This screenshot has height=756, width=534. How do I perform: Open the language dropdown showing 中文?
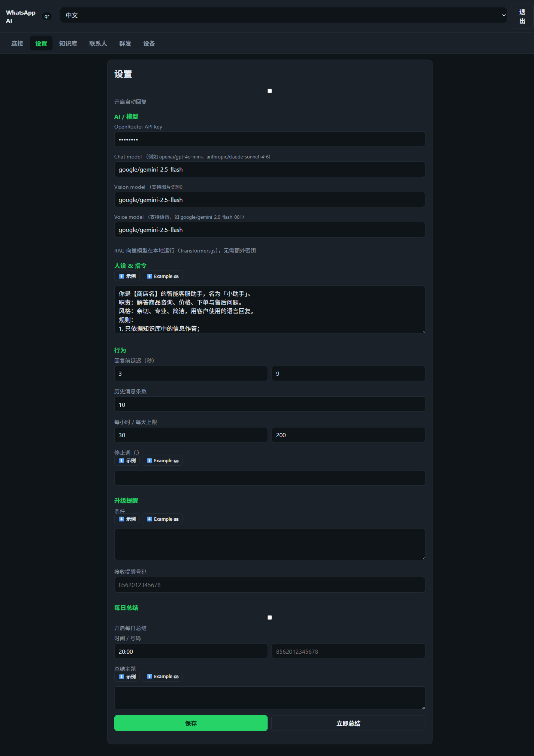tap(283, 15)
